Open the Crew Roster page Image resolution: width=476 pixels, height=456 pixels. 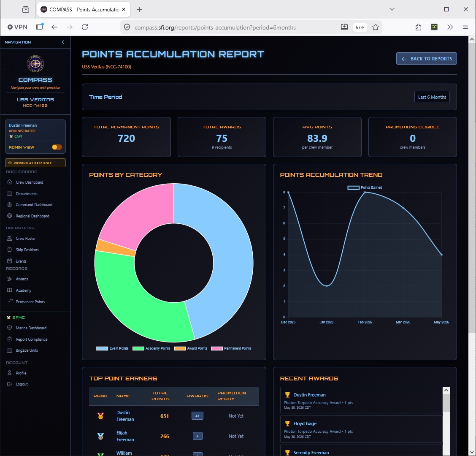click(x=26, y=239)
